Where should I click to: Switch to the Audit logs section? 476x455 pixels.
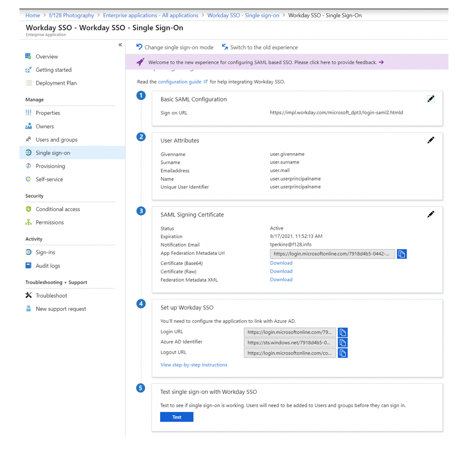(48, 265)
